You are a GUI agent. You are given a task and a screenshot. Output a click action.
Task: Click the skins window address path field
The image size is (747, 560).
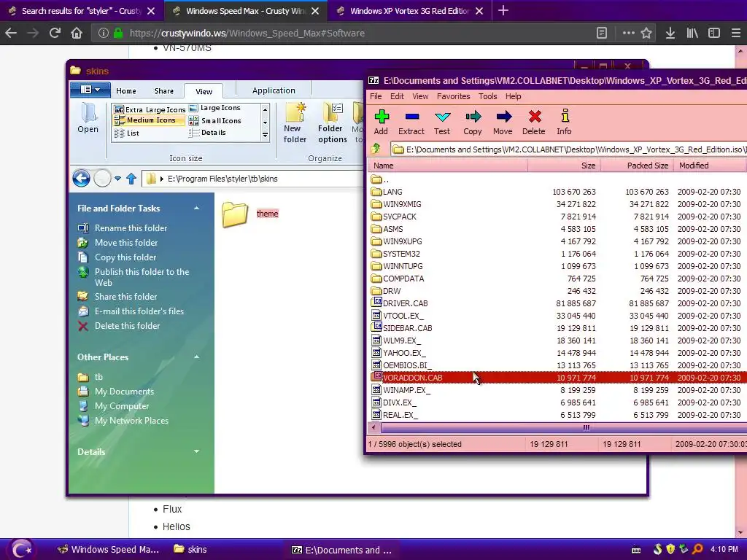coord(252,179)
